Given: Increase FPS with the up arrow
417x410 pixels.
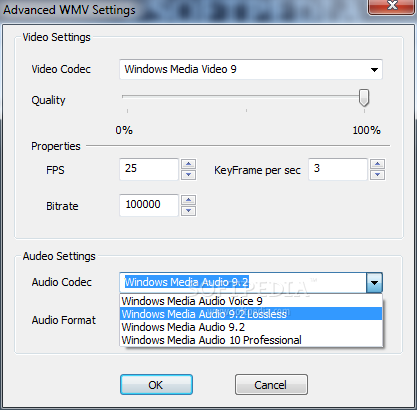Looking at the screenshot, I should pos(189,164).
